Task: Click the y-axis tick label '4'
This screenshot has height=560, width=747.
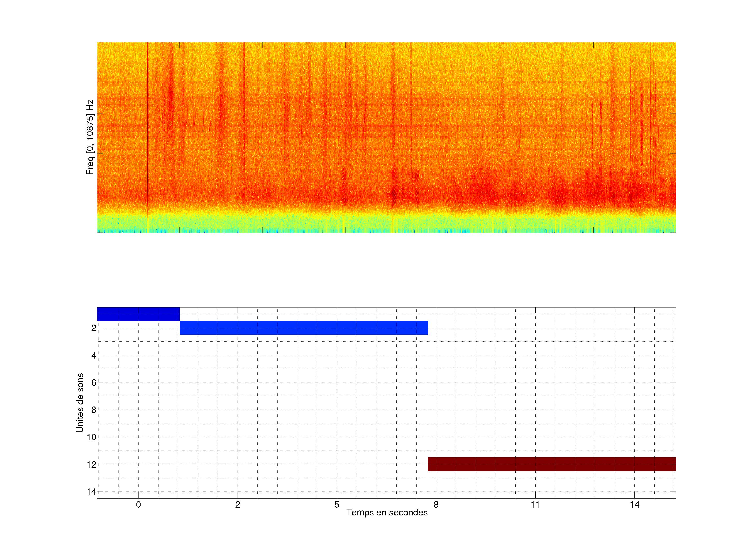Action: pyautogui.click(x=94, y=355)
